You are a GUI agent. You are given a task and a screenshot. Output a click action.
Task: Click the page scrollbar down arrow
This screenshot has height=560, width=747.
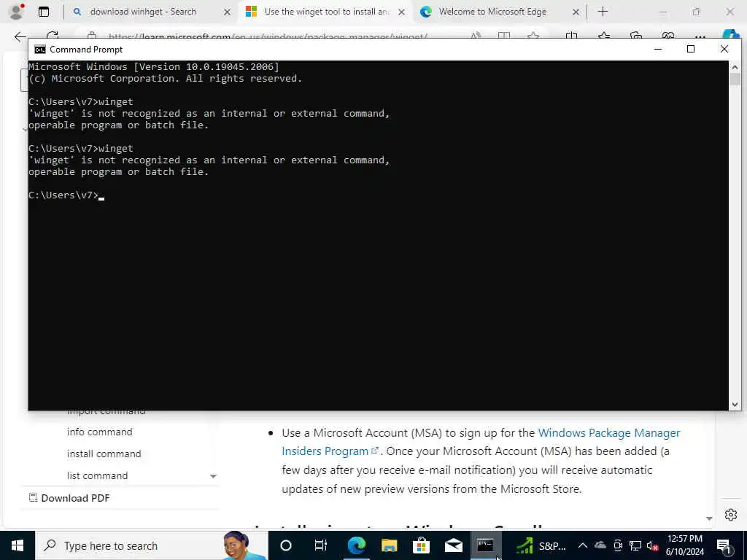tap(709, 518)
